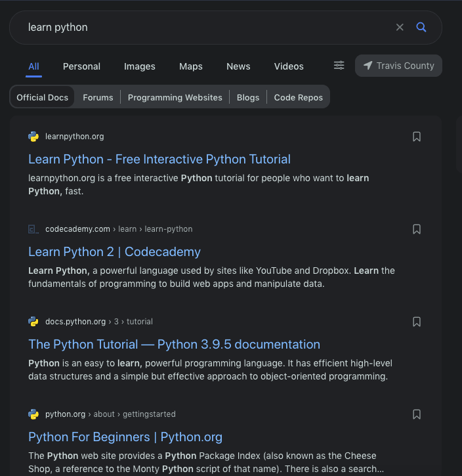462x476 pixels.
Task: Open the search filter settings icon
Action: pyautogui.click(x=339, y=66)
